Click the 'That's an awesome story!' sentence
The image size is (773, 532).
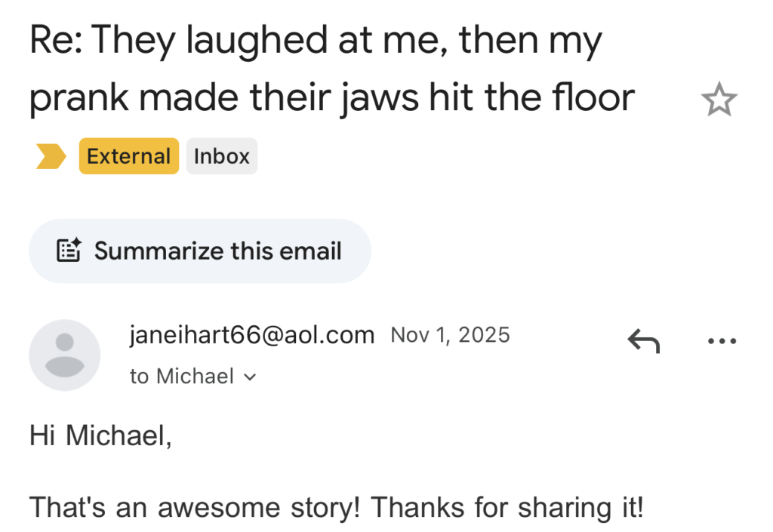point(194,508)
